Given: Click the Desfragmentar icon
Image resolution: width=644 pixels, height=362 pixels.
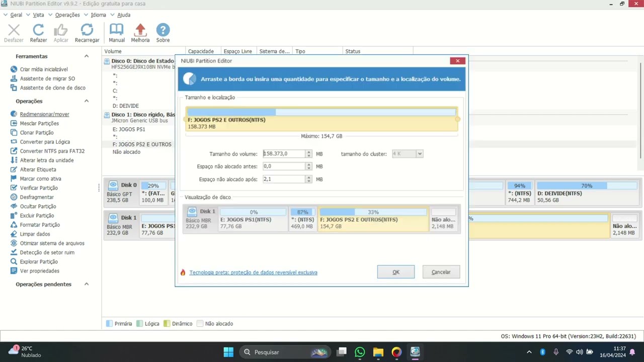Looking at the screenshot, I should coord(14,197).
